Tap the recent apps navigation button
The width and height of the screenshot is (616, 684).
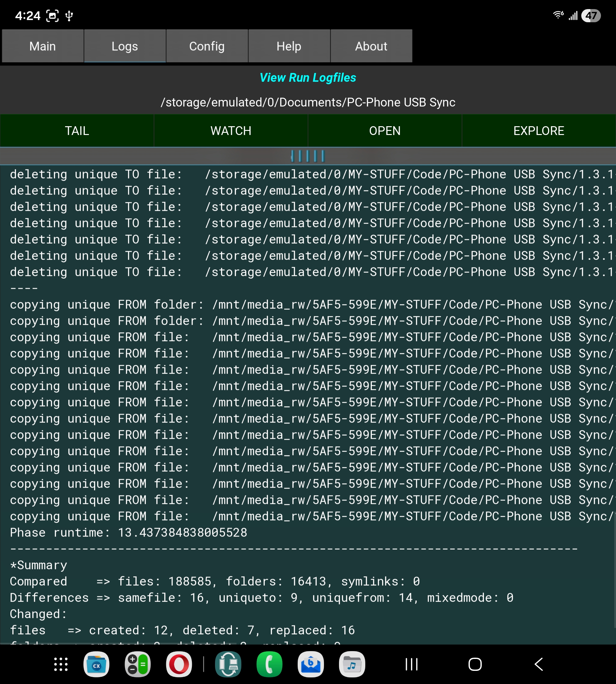(x=412, y=664)
